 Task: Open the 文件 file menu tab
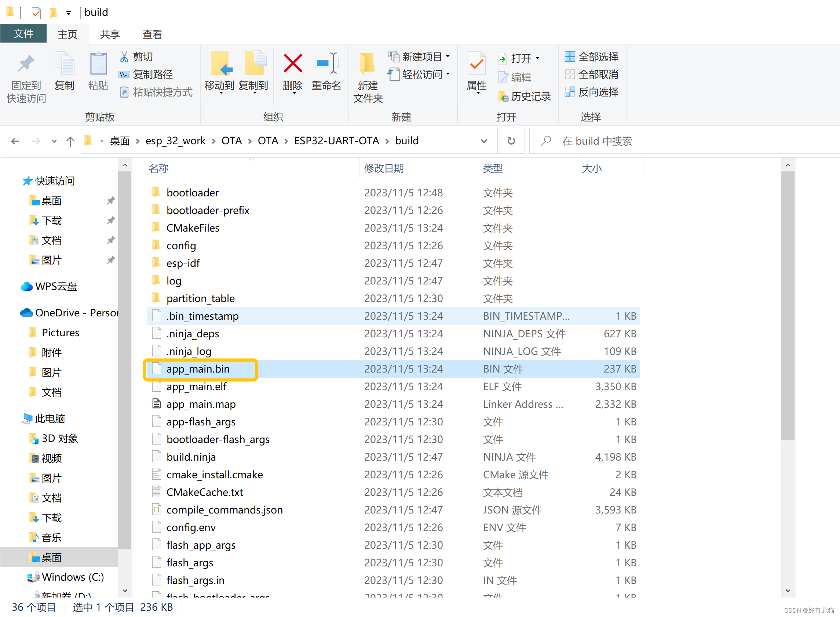coord(23,34)
